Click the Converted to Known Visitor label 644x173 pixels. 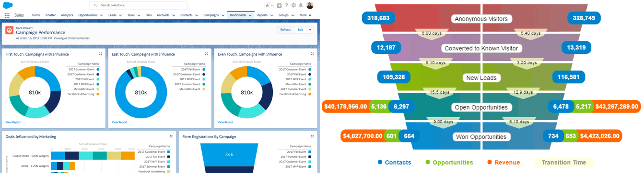point(482,48)
